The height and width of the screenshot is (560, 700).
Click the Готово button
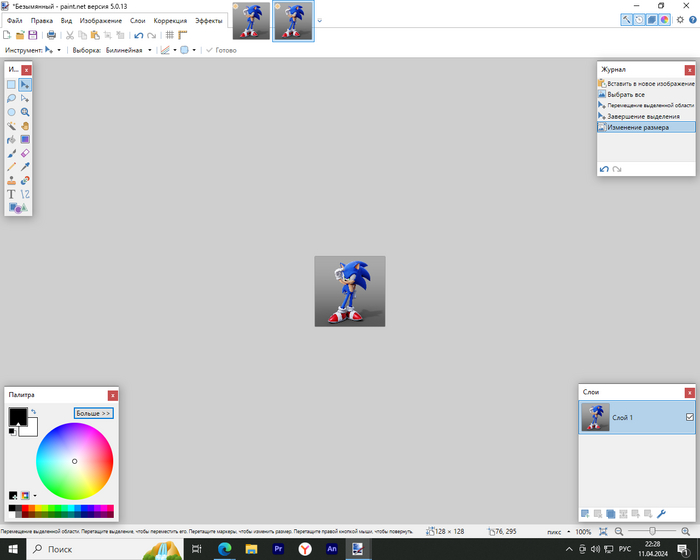pyautogui.click(x=221, y=49)
